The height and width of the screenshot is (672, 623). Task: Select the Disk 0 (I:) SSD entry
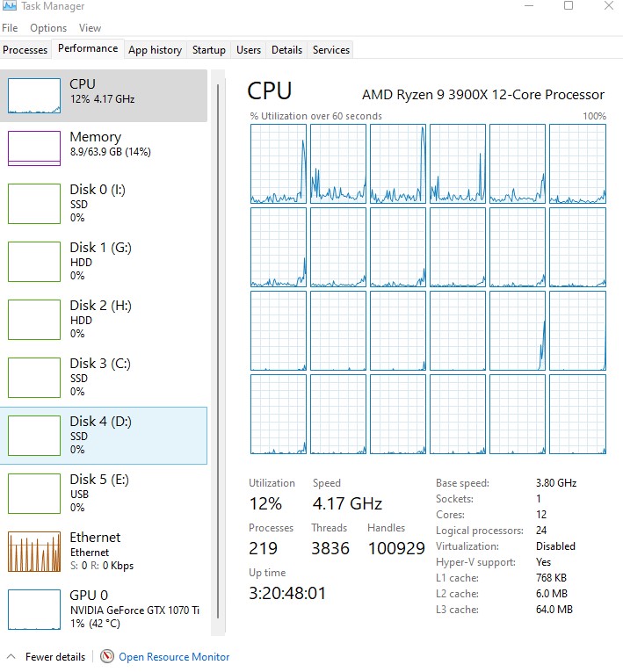pos(104,203)
